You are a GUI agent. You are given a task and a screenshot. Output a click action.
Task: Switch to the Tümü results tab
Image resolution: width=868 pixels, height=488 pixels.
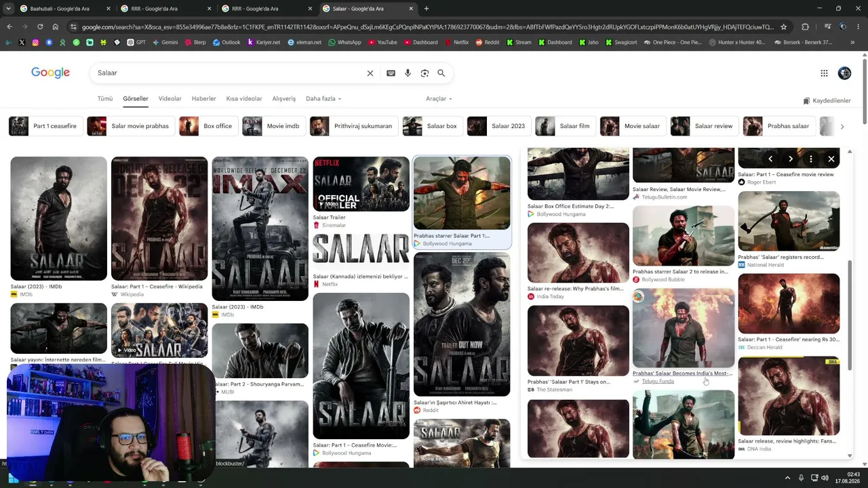105,99
